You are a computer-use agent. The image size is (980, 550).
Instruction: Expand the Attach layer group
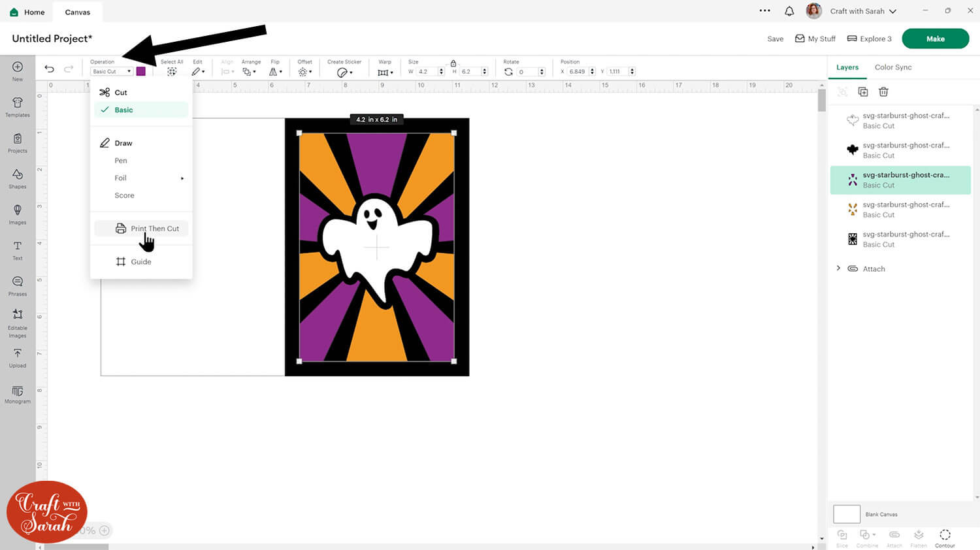tap(839, 268)
